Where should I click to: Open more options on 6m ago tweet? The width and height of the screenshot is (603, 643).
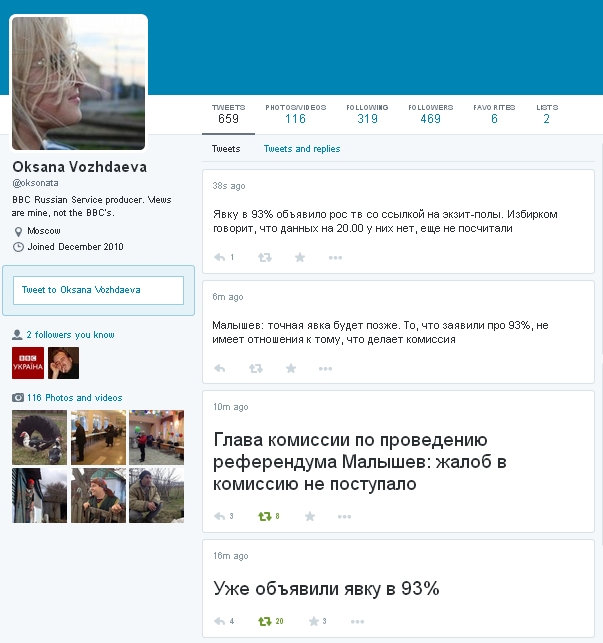coord(325,368)
